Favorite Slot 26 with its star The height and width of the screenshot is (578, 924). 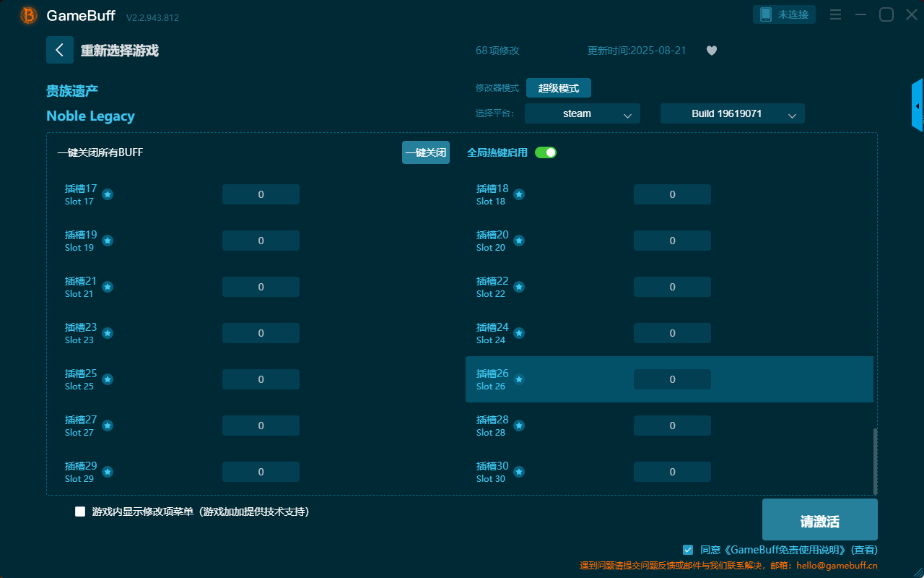tap(519, 379)
